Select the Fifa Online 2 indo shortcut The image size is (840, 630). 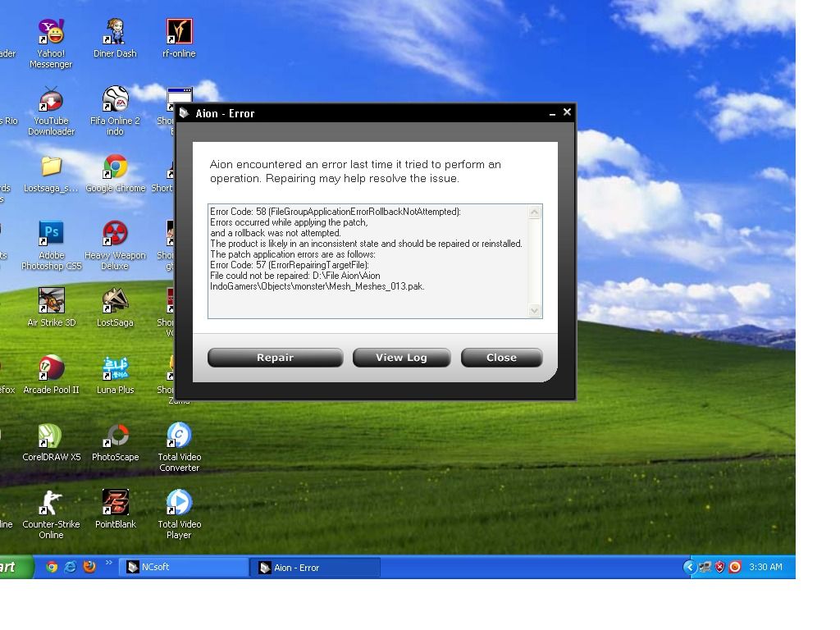click(x=115, y=111)
